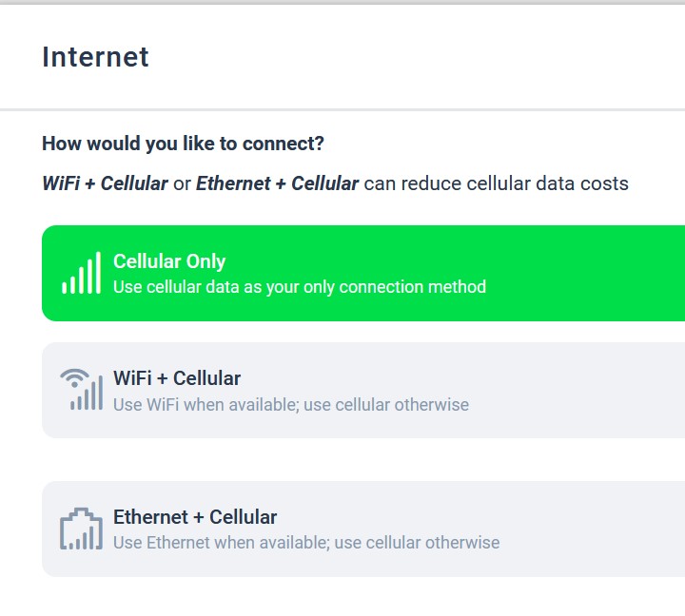This screenshot has height=616, width=685.
Task: Click "How would you like to connect?" question
Action: (x=183, y=144)
